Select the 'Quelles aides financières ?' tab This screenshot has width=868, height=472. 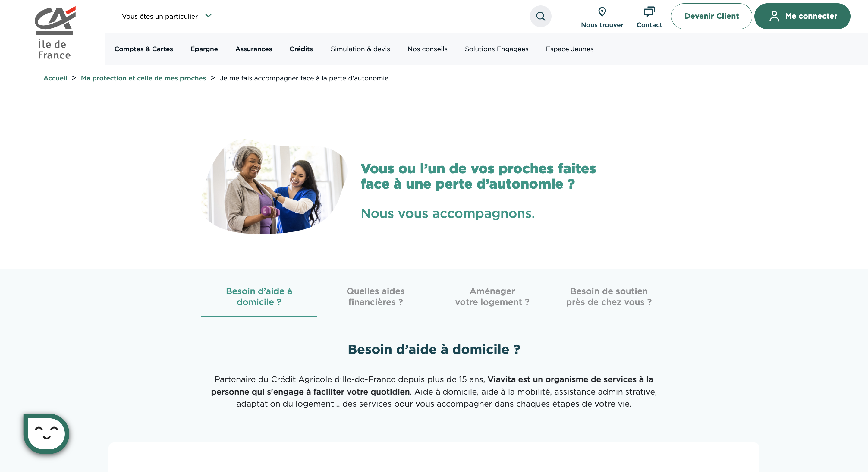click(376, 297)
